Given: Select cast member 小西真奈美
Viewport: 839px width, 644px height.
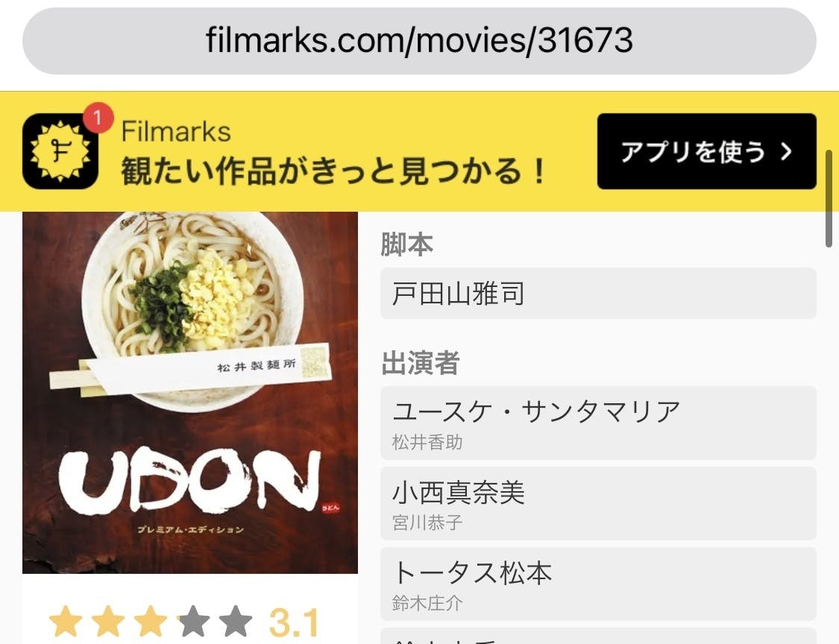Looking at the screenshot, I should click(598, 503).
